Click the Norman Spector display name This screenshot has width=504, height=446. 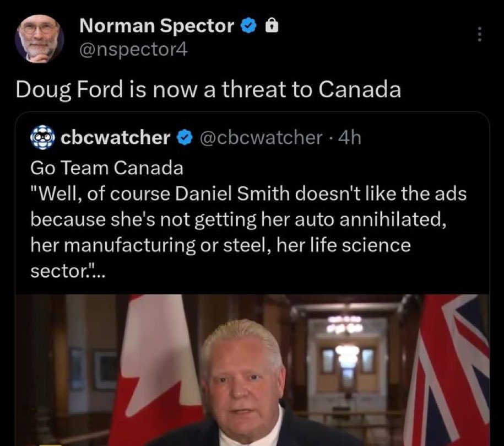click(156, 26)
